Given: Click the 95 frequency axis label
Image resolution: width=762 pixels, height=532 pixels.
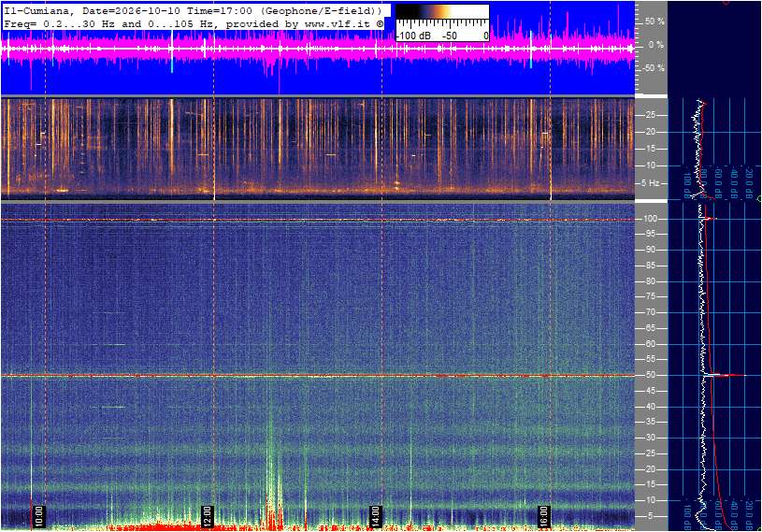Looking at the screenshot, I should (x=650, y=234).
